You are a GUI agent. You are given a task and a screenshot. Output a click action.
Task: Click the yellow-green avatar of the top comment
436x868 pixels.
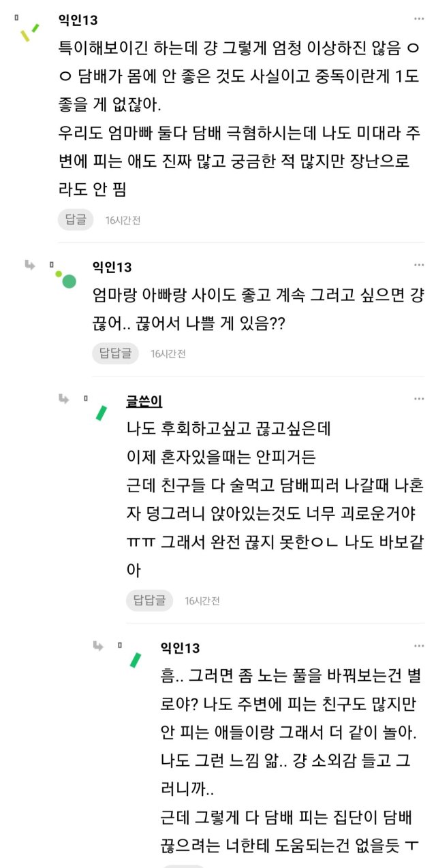(x=29, y=31)
